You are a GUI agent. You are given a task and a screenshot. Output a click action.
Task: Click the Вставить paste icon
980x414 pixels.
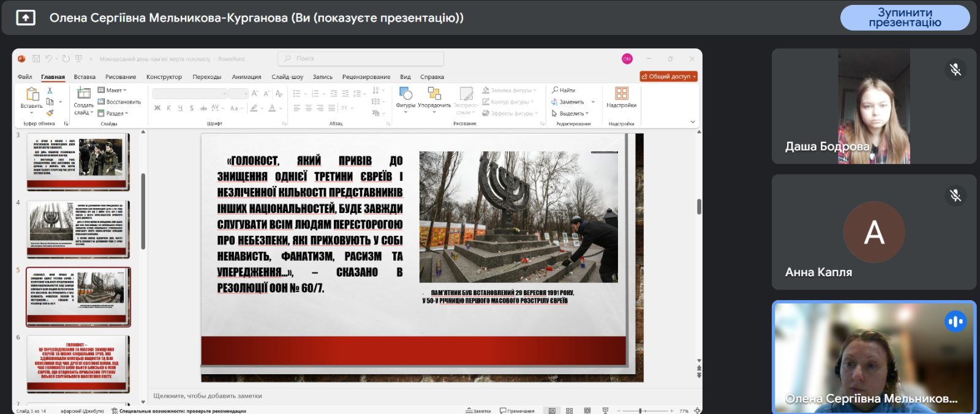pyautogui.click(x=32, y=94)
